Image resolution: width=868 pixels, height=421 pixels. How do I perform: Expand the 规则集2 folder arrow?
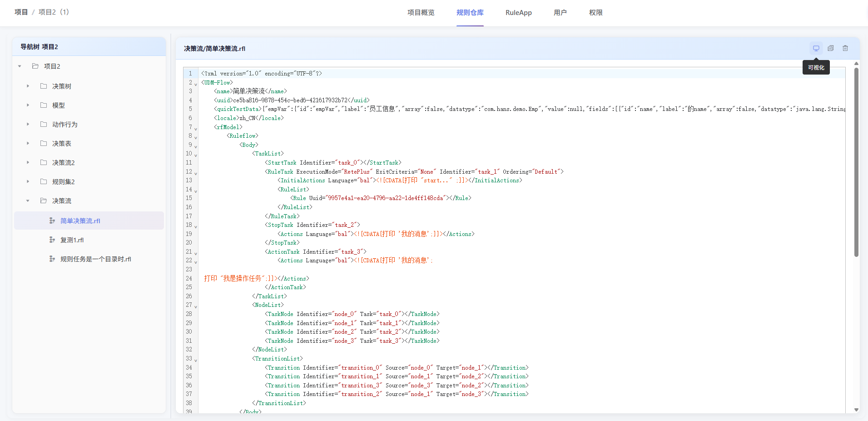[x=28, y=182]
